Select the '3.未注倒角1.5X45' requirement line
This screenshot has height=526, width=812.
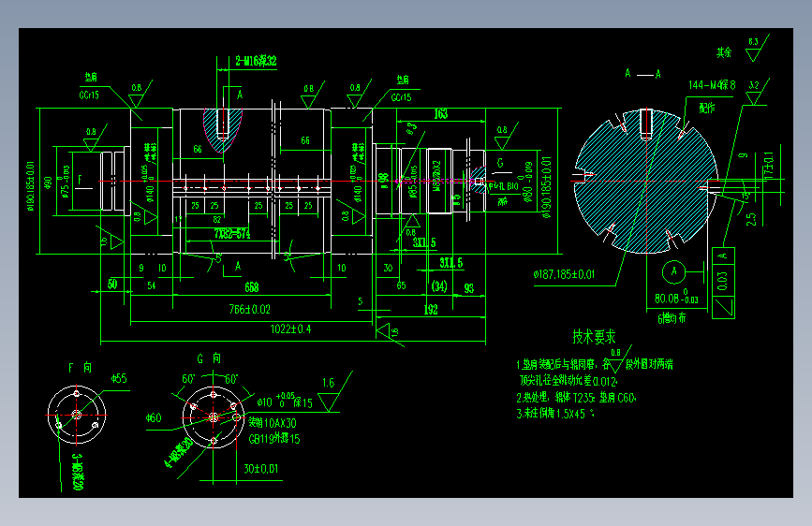tap(555, 414)
